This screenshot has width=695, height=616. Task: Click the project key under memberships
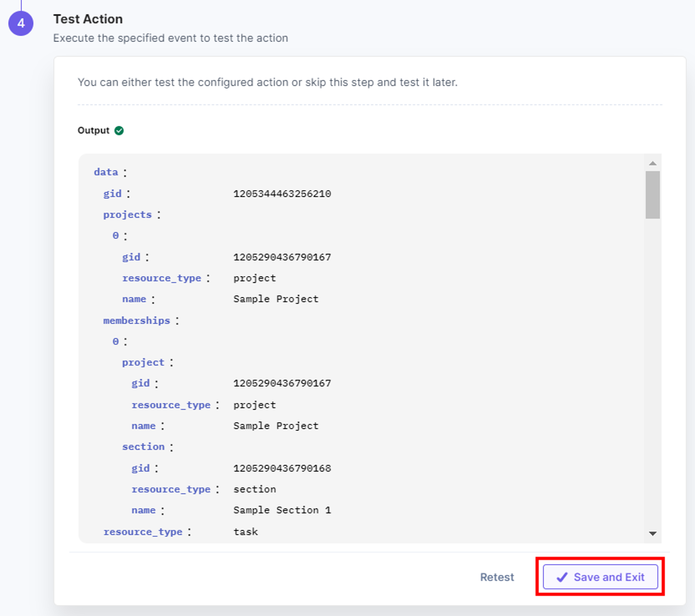(x=143, y=362)
